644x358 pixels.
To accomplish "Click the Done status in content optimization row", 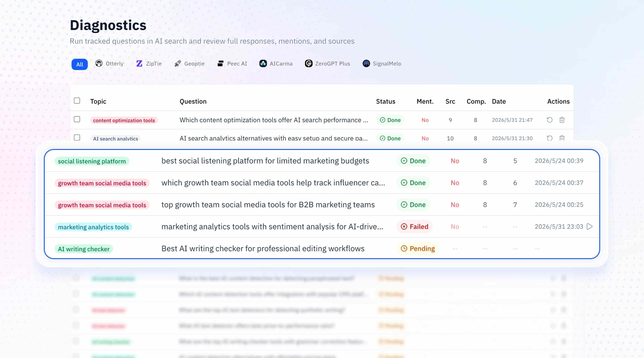I will coord(390,120).
